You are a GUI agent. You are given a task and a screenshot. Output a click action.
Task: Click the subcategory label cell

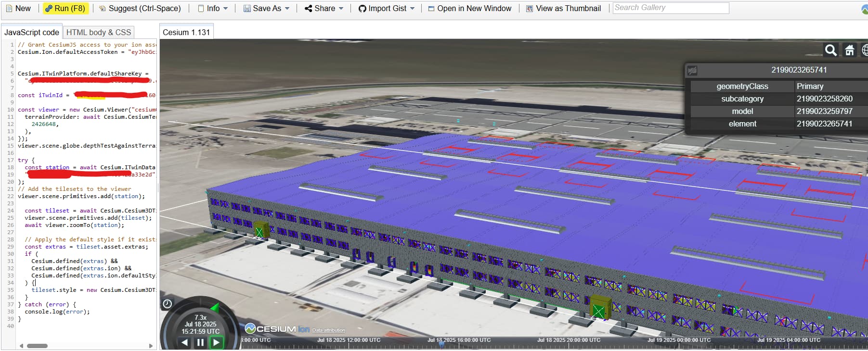(x=742, y=99)
